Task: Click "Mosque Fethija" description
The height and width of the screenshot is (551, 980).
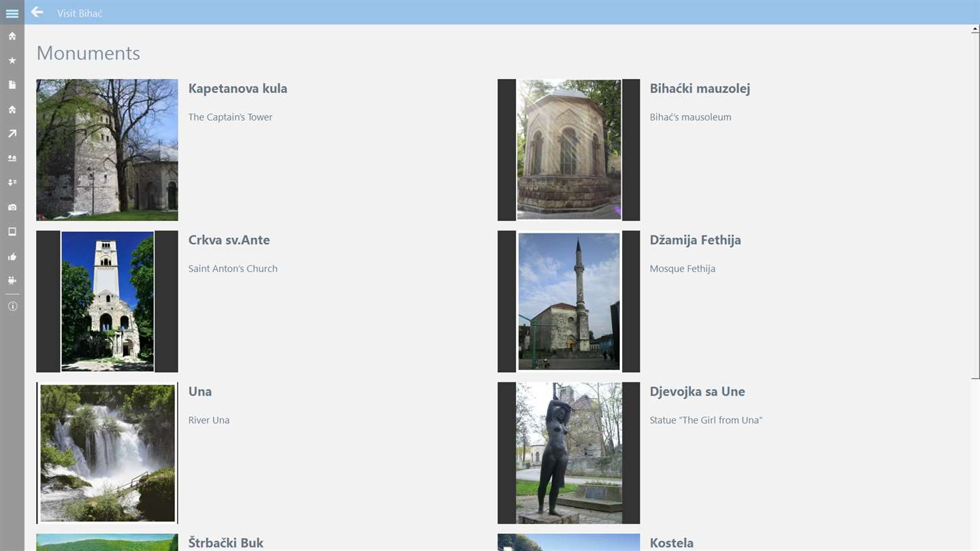Action: 683,269
